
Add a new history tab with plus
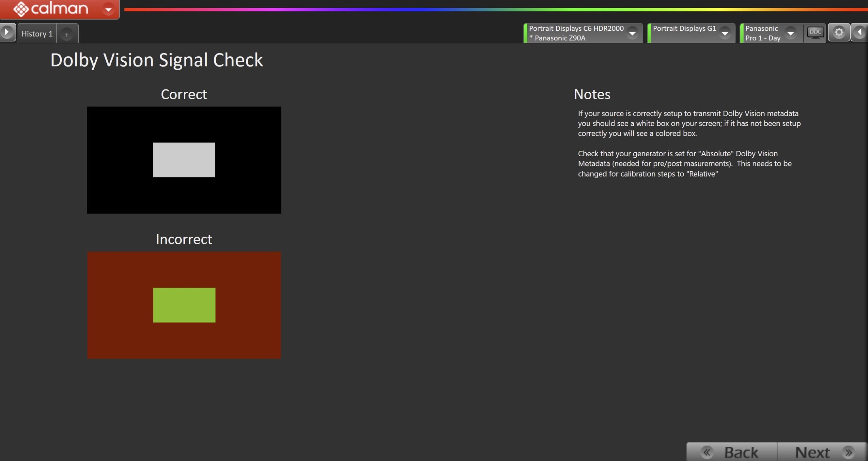(x=67, y=34)
